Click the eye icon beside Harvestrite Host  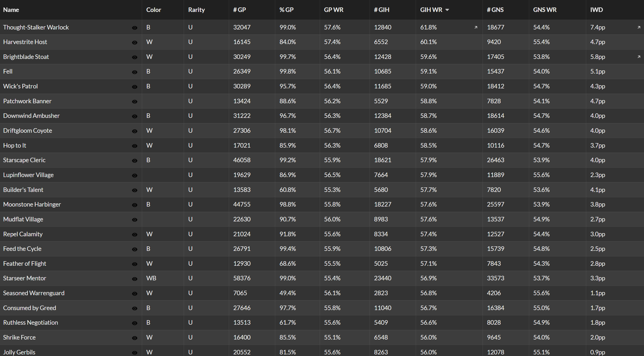tap(135, 42)
